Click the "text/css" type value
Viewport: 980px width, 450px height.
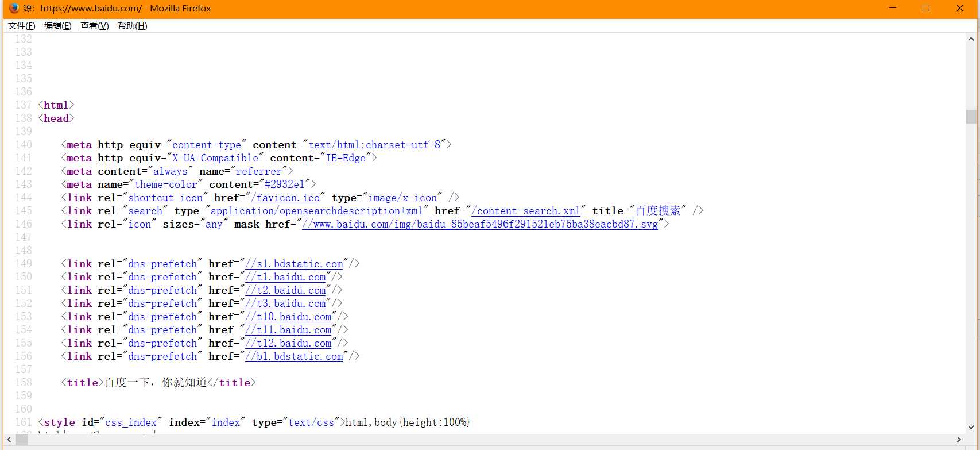pyautogui.click(x=311, y=422)
